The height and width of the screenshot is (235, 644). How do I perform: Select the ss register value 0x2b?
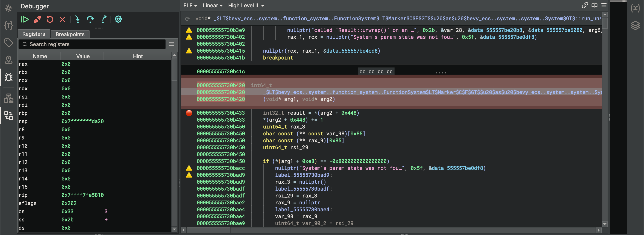68,220
